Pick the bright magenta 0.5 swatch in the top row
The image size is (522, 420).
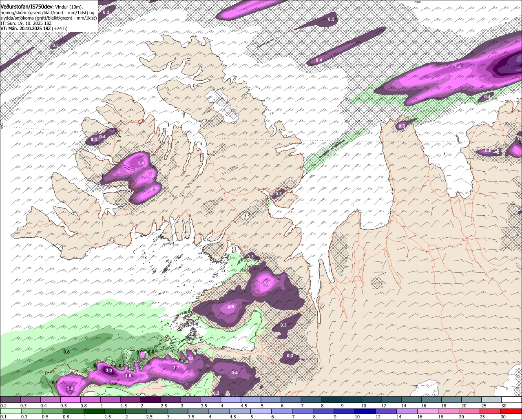coord(70,400)
